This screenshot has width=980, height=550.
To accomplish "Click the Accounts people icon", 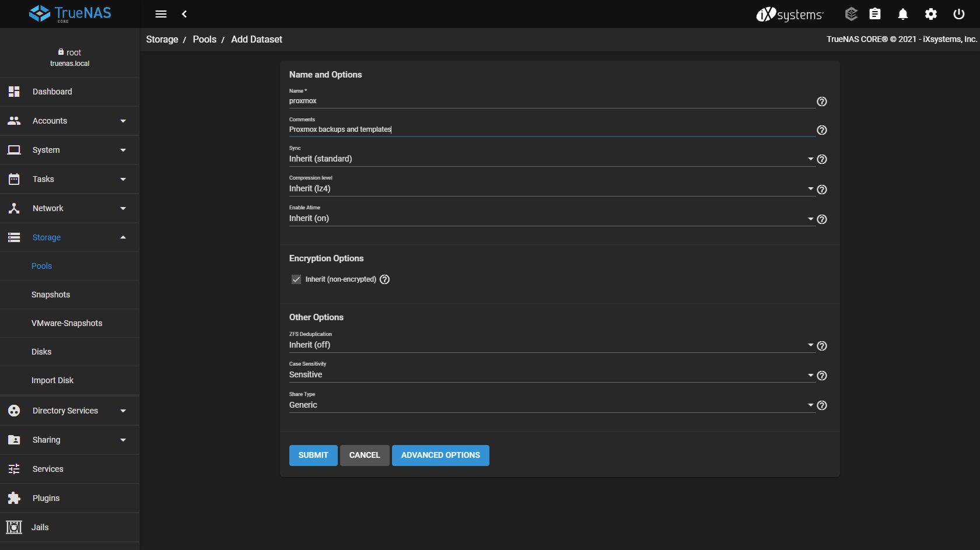I will (14, 121).
